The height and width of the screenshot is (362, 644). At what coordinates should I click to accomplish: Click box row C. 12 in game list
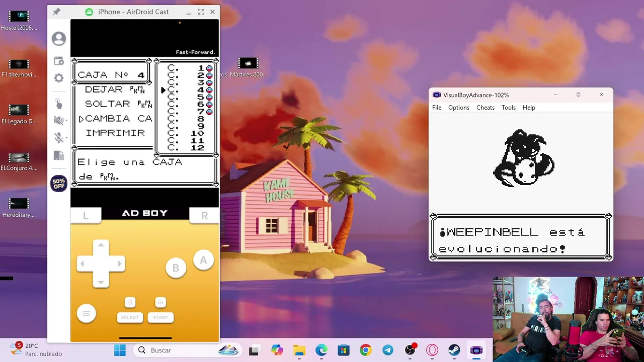coord(186,148)
